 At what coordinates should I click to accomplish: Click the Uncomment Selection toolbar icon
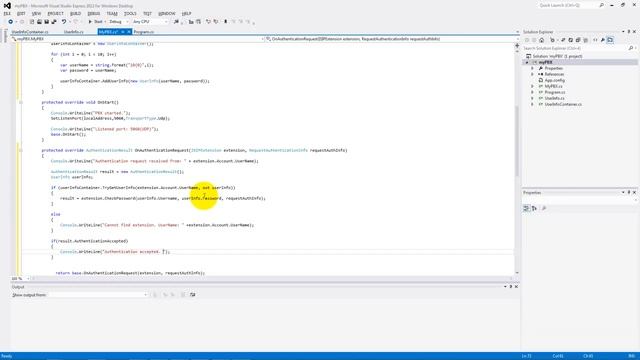tap(216, 22)
